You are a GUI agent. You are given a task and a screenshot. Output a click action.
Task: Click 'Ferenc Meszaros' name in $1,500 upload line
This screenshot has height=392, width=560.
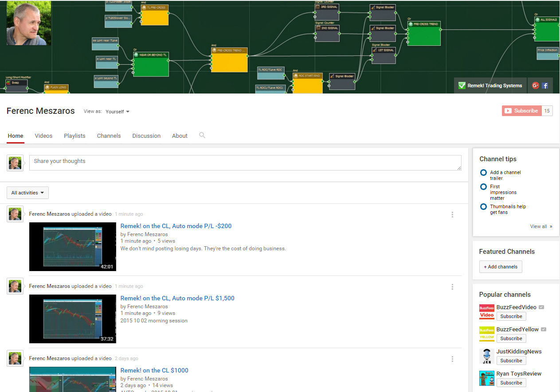coord(50,286)
